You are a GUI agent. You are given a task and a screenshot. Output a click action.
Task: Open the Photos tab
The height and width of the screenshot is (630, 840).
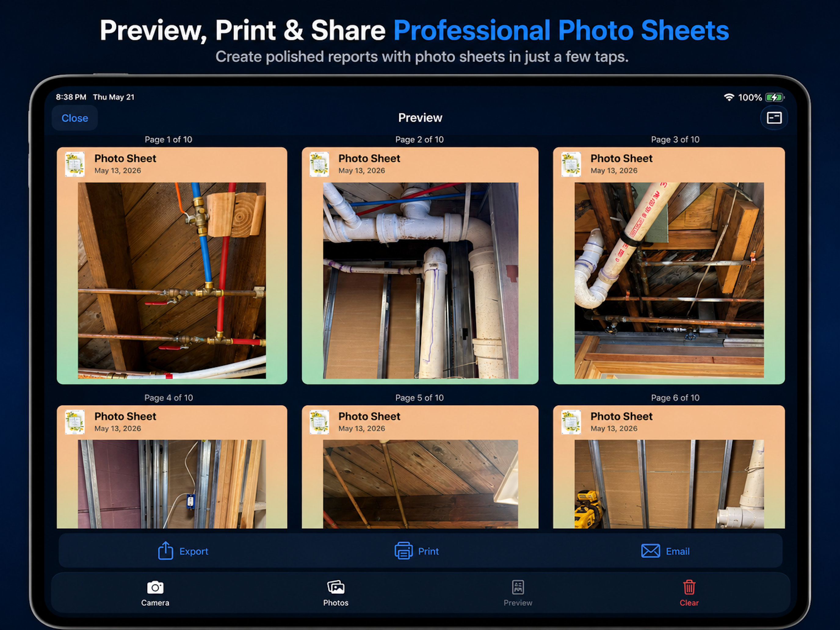tap(336, 594)
